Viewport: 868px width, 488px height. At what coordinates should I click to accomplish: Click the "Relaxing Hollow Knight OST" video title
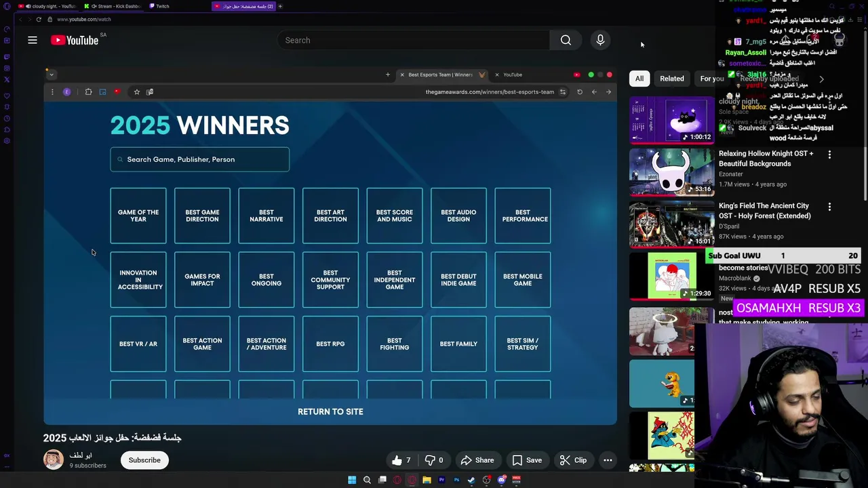click(x=766, y=159)
